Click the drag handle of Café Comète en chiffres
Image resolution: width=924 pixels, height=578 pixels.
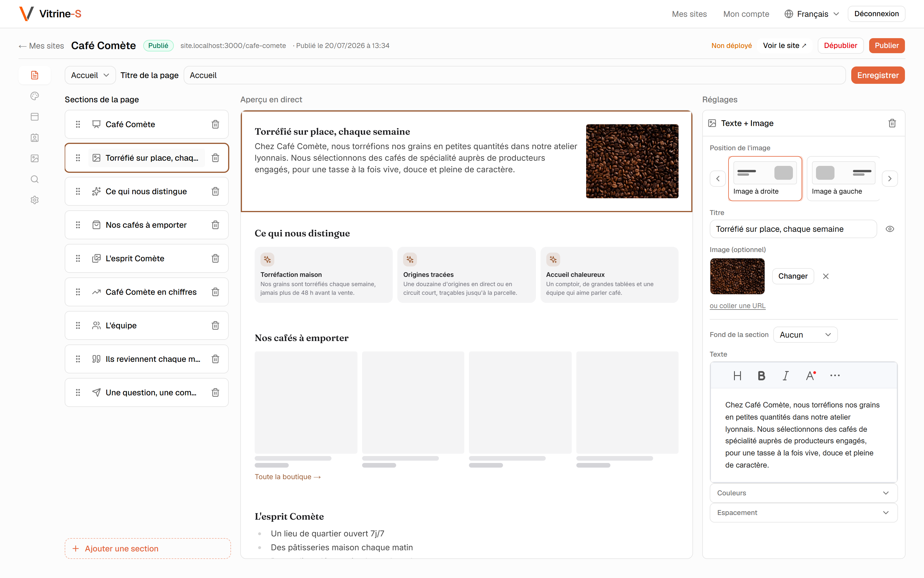tap(78, 292)
